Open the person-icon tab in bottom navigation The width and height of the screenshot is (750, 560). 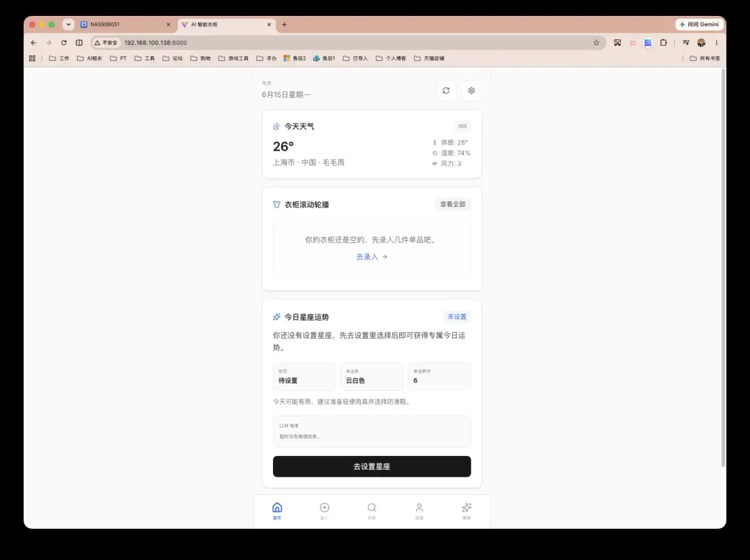[x=419, y=511]
